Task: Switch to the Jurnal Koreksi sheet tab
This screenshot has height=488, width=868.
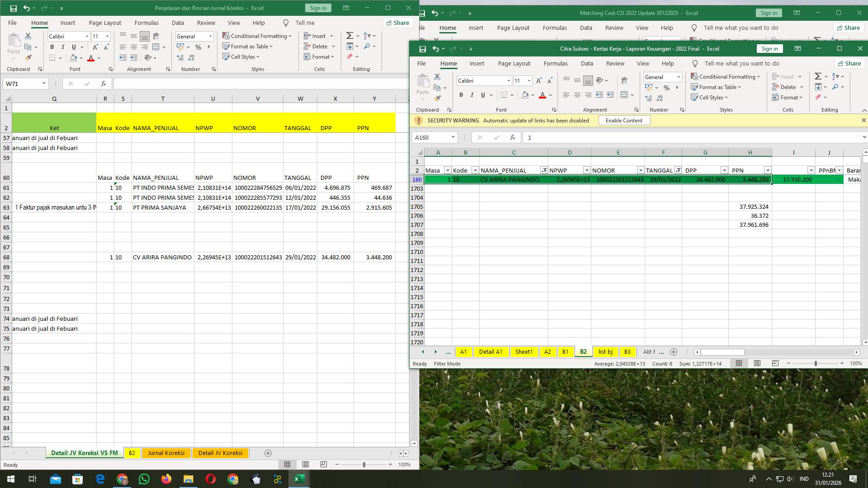Action: click(x=166, y=453)
